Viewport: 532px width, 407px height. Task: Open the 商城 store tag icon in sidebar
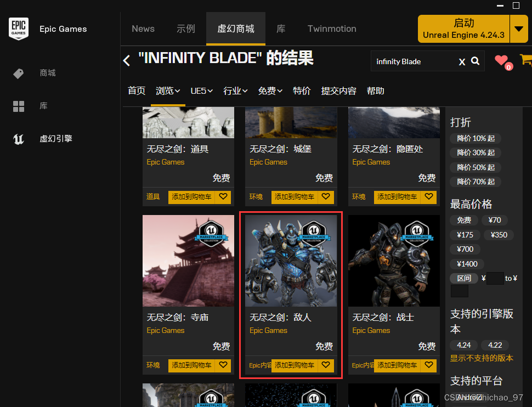pos(18,74)
